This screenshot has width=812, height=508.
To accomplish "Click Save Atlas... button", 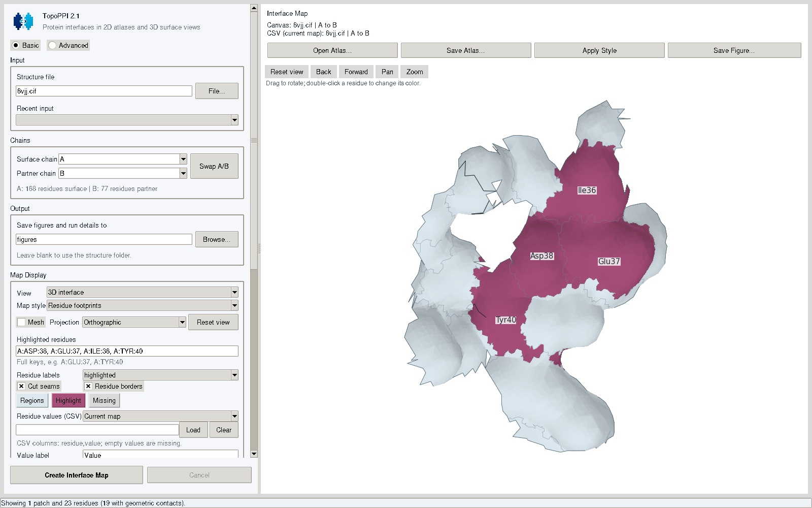I will 466,50.
